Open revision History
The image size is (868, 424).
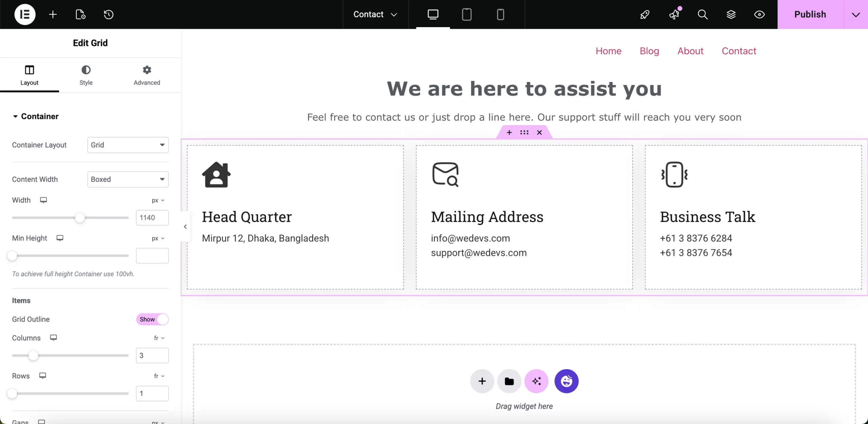pyautogui.click(x=108, y=15)
